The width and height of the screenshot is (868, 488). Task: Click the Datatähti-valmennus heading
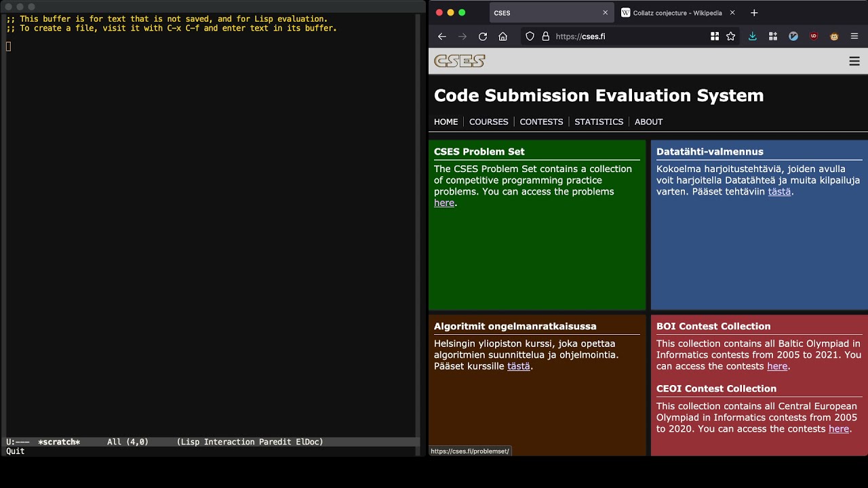[x=710, y=152]
